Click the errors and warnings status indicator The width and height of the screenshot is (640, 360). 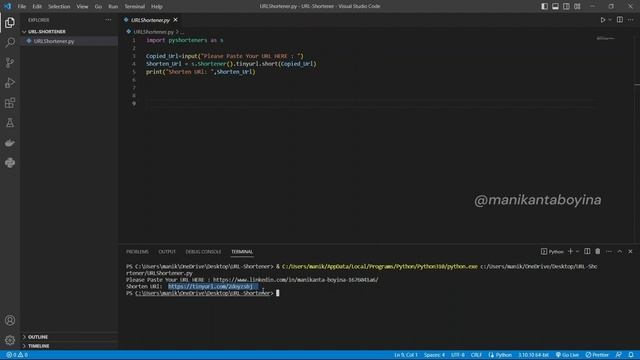pyautogui.click(x=17, y=355)
